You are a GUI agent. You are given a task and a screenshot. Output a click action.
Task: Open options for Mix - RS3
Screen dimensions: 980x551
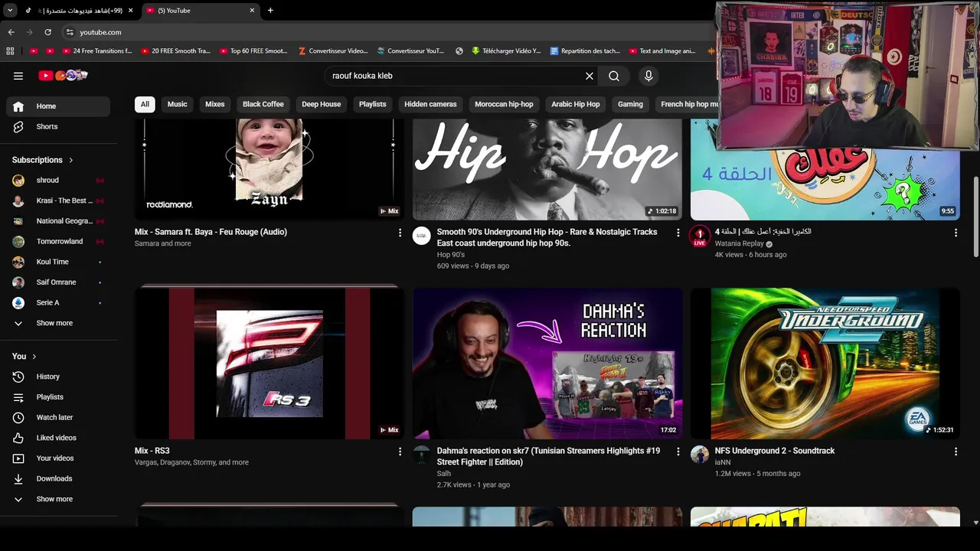point(400,452)
